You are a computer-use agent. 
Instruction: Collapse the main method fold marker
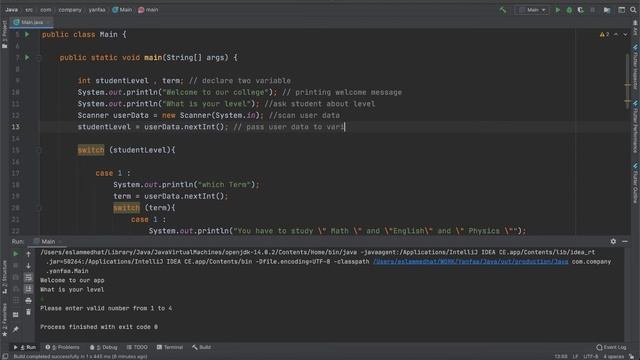(39, 58)
